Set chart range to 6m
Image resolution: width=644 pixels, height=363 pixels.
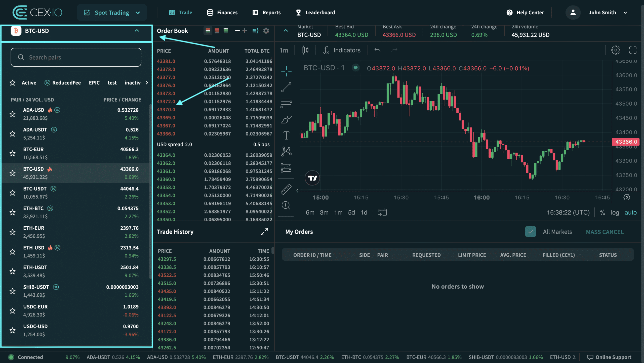click(x=310, y=212)
